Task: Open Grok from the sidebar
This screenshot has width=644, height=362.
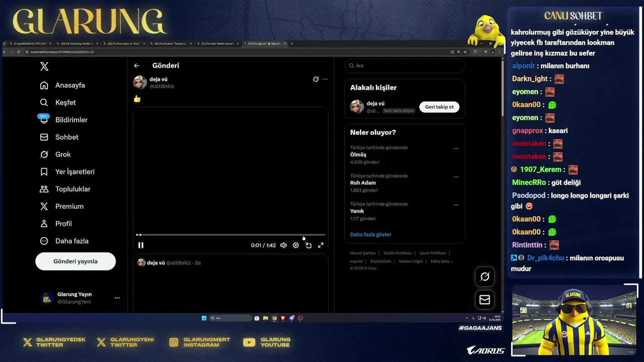Action: [x=55, y=154]
